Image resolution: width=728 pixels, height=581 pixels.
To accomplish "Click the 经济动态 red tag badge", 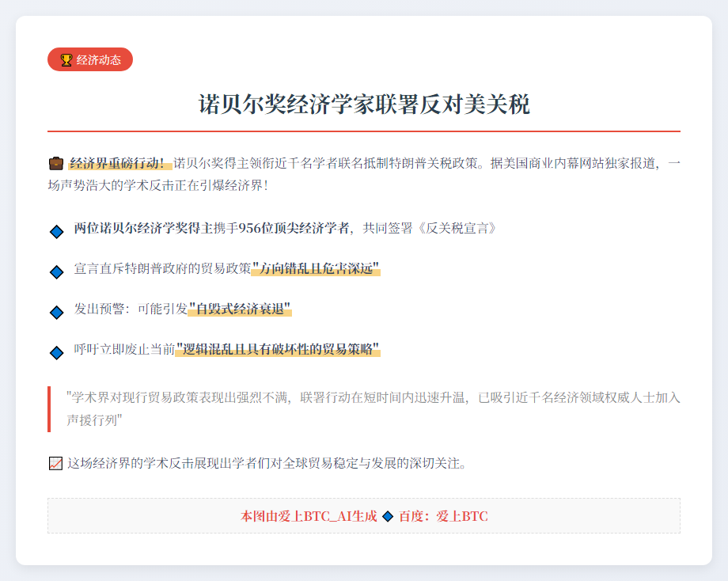I will [x=90, y=59].
